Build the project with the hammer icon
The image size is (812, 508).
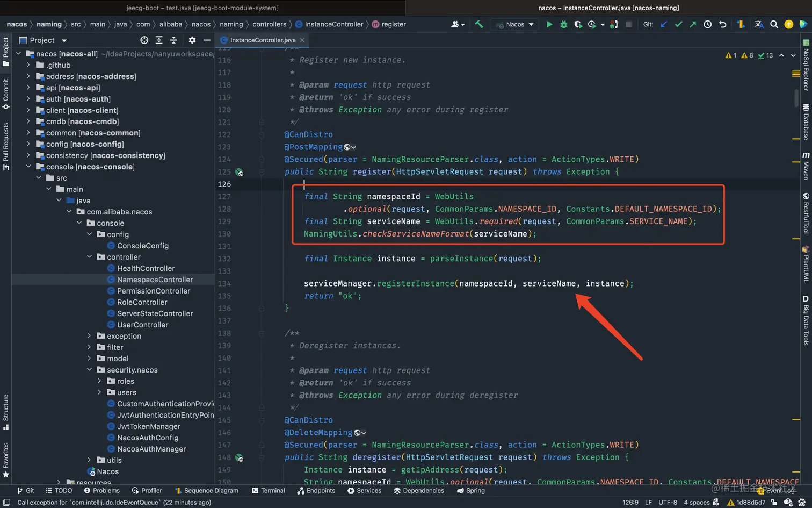coord(479,24)
